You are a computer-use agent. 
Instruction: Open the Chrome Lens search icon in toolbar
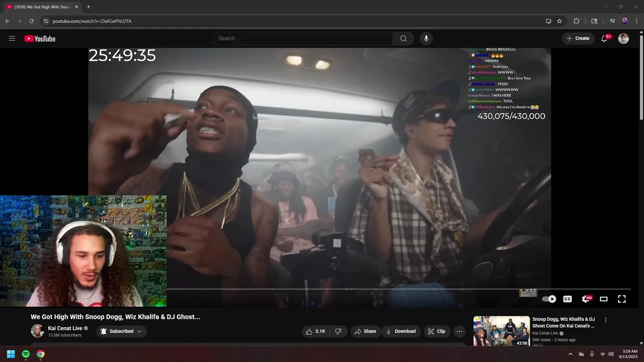[x=594, y=21]
